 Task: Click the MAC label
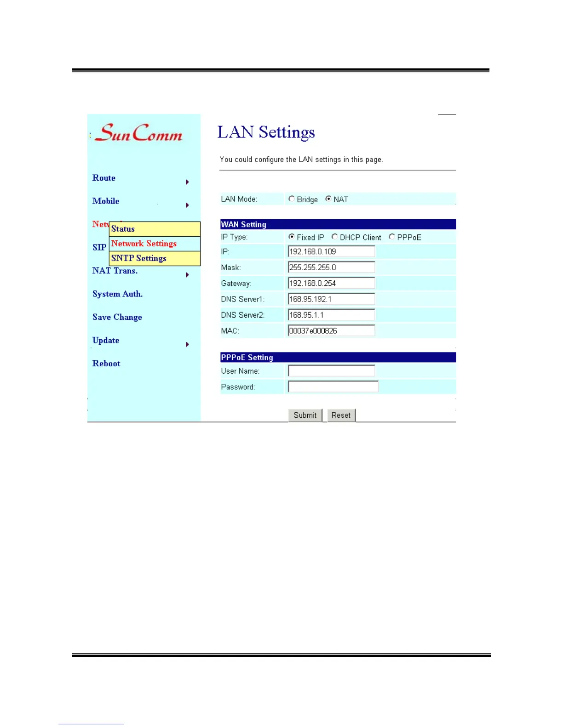(230, 331)
